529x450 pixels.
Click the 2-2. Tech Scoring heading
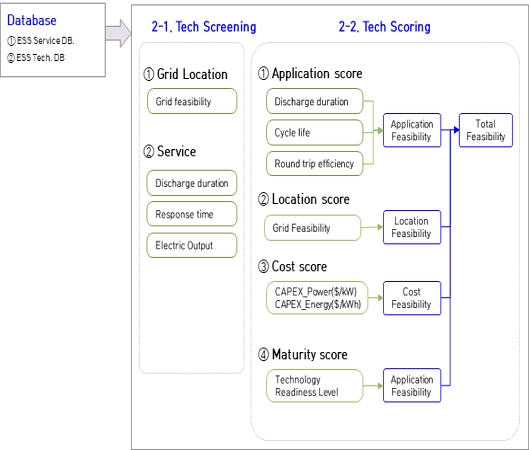385,27
